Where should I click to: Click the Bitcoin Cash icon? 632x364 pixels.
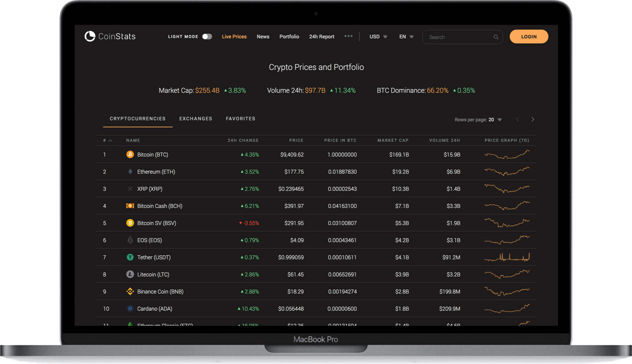[x=130, y=206]
